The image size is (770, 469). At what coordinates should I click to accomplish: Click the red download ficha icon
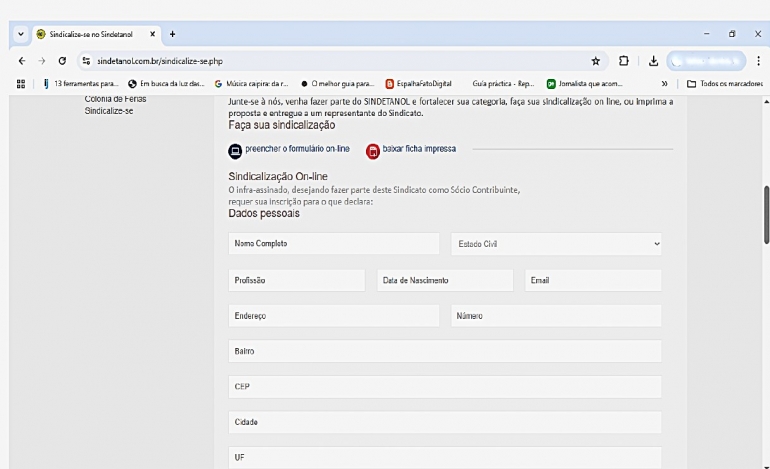373,151
